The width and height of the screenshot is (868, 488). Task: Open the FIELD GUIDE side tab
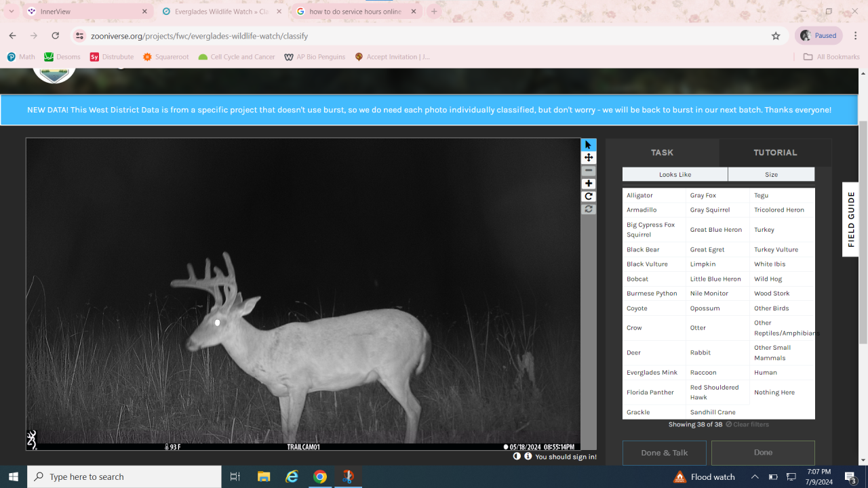tap(851, 220)
